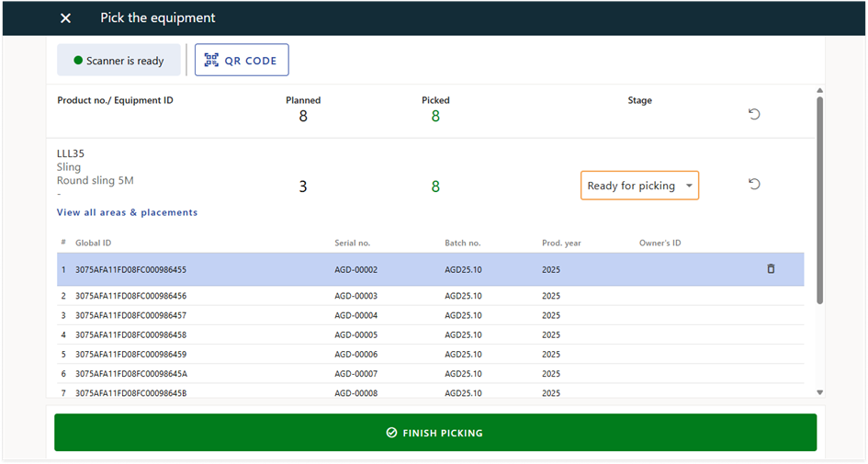
Task: Click serial number AGD-00005
Action: pos(356,334)
